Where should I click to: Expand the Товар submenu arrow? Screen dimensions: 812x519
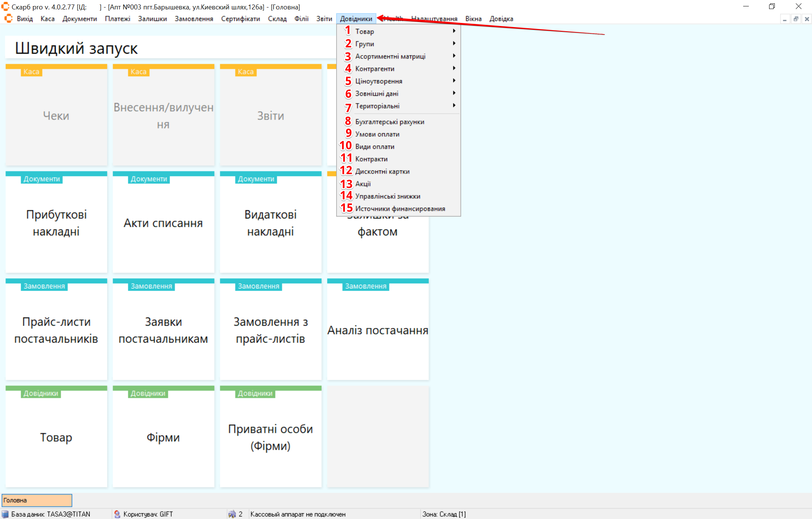pos(454,31)
